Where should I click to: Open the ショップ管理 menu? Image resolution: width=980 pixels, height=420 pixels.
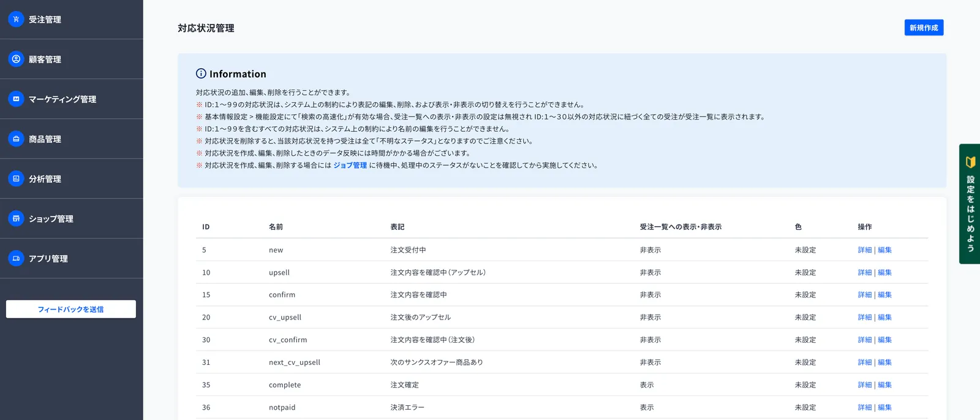tap(71, 219)
